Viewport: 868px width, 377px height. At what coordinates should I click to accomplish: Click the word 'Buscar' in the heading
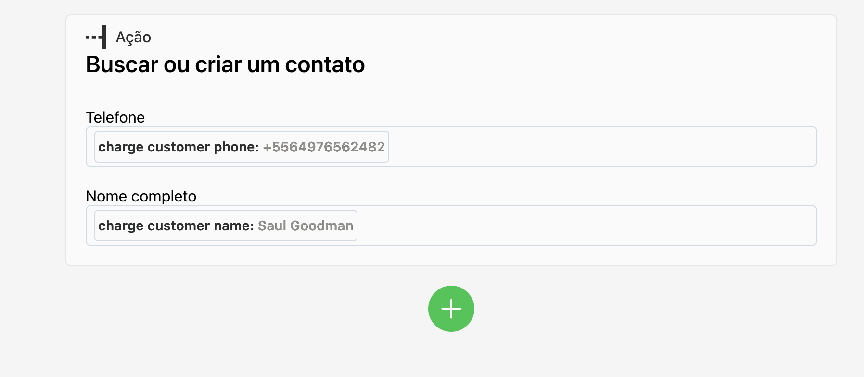tap(122, 64)
